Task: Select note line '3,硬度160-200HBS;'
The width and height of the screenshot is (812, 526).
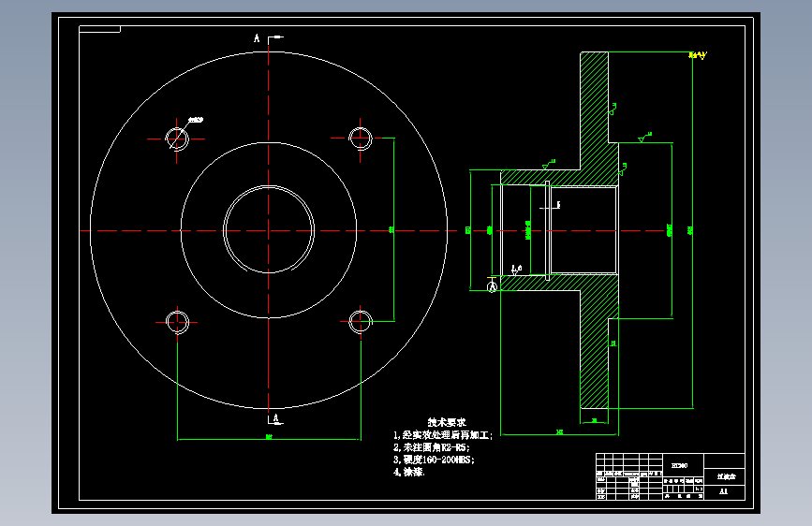Action: (x=434, y=460)
